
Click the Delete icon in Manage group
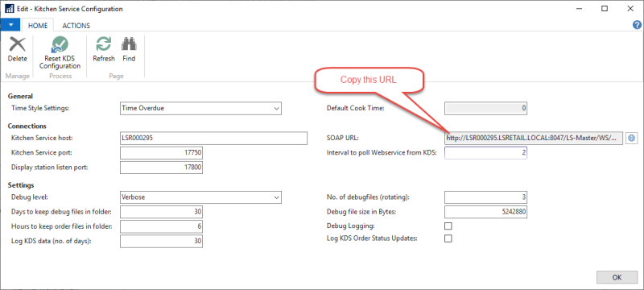point(17,44)
